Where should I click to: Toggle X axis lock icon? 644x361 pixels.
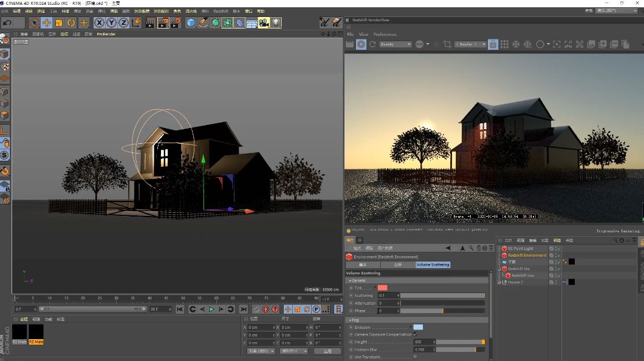pos(99,23)
